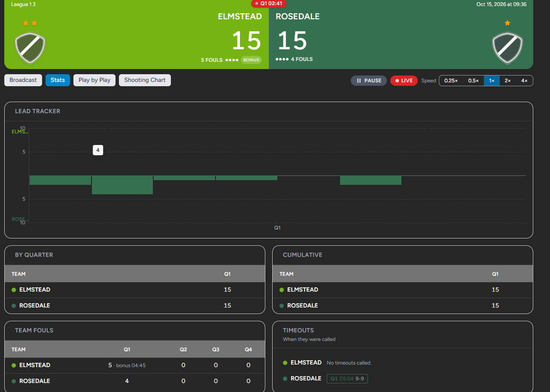
Task: Click the Q1 02:41 game clock badge
Action: tap(269, 3)
